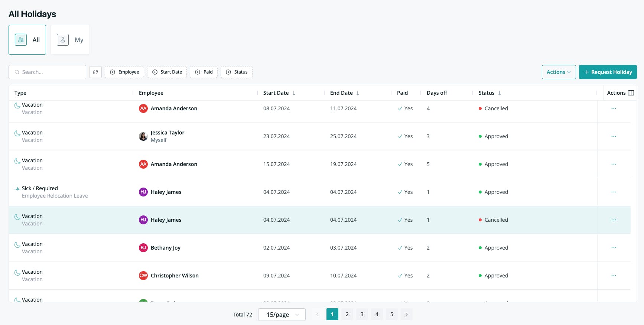This screenshot has width=644, height=325.
Task: Select the All holidays tab
Action: [27, 40]
